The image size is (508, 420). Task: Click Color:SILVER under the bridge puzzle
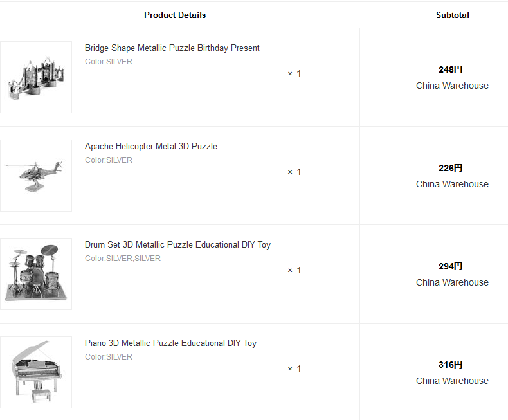109,62
